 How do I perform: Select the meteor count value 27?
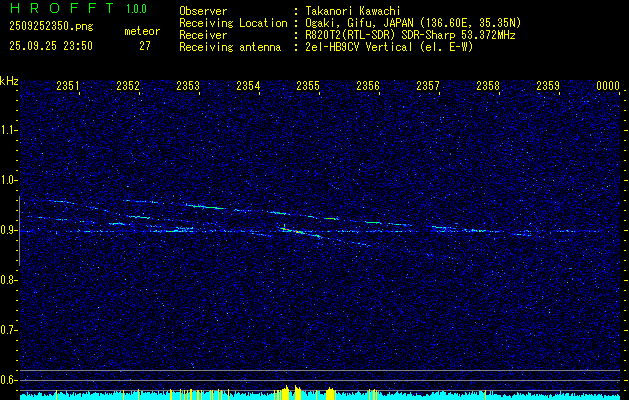(x=145, y=46)
